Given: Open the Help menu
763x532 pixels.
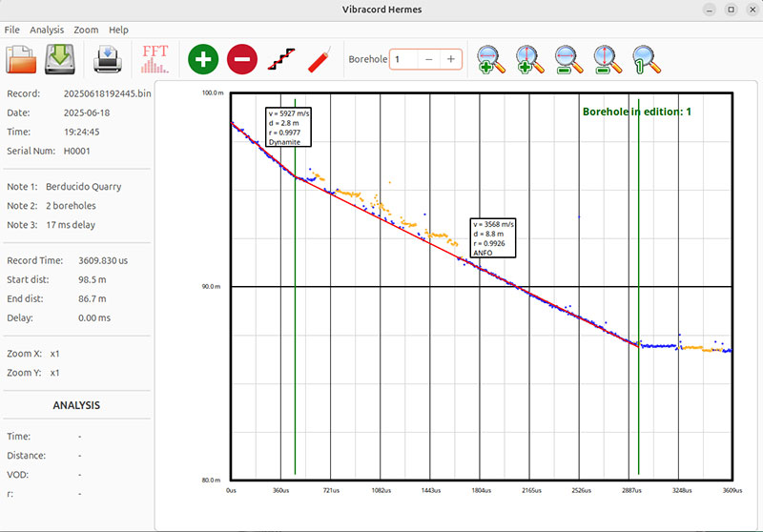Looking at the screenshot, I should point(118,30).
